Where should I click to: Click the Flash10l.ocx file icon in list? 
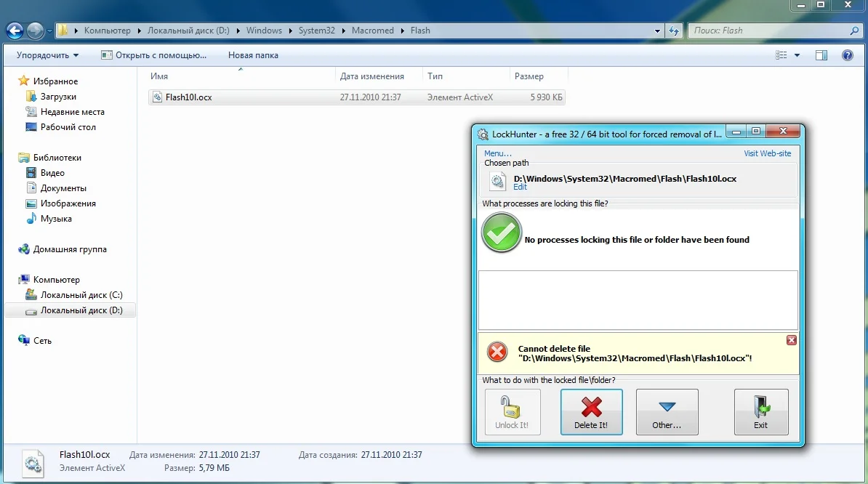[157, 97]
